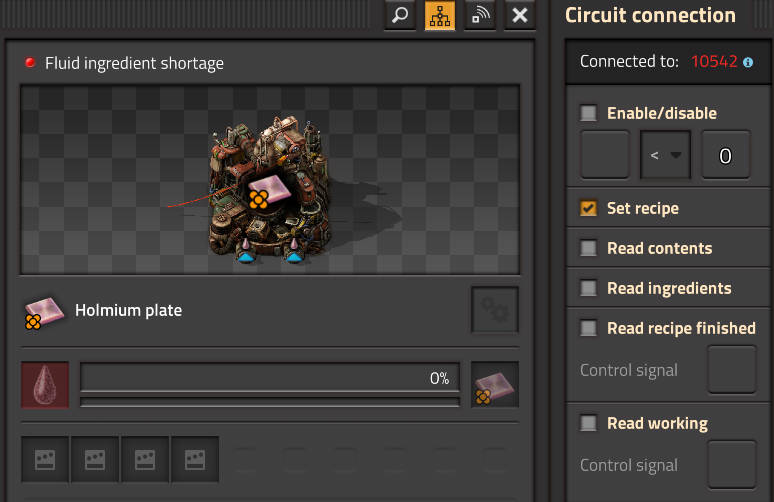Tick the Read recipe finished checkbox
774x502 pixels.
[588, 328]
